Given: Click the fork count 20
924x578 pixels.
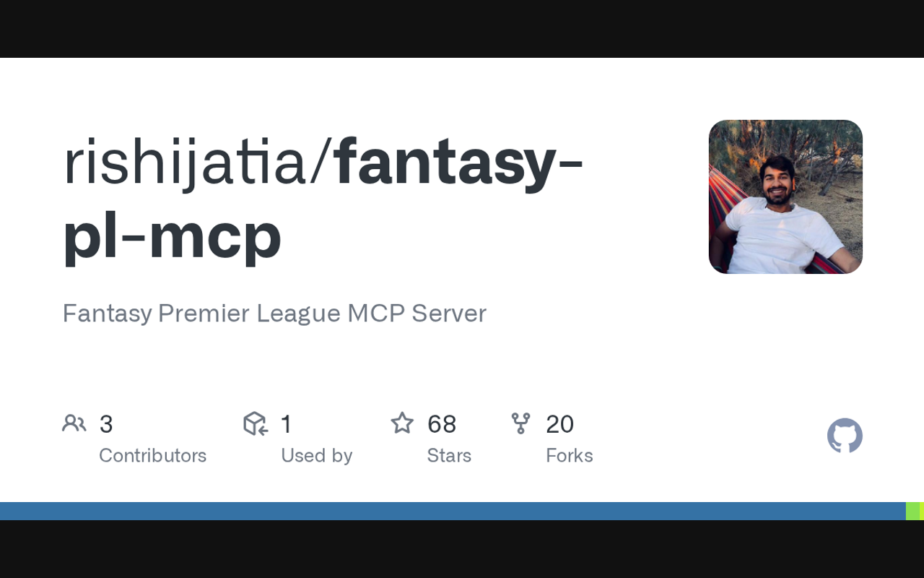Looking at the screenshot, I should tap(559, 424).
